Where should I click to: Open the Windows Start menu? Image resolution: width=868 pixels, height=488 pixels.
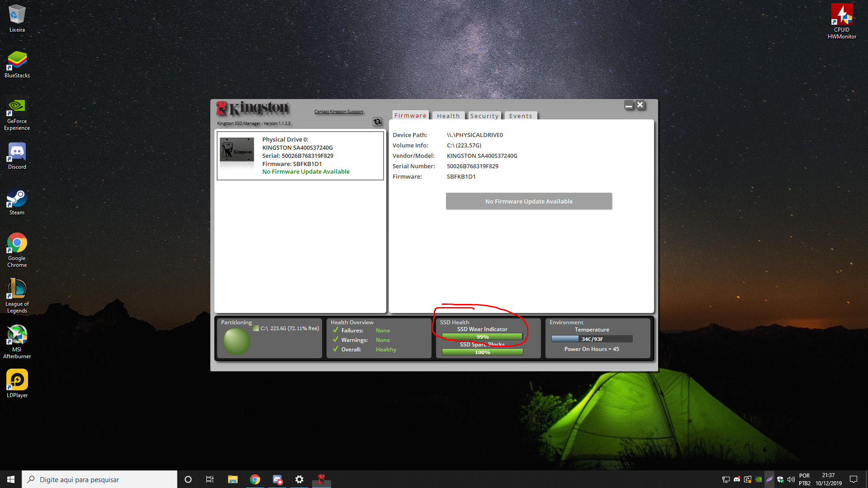11,479
